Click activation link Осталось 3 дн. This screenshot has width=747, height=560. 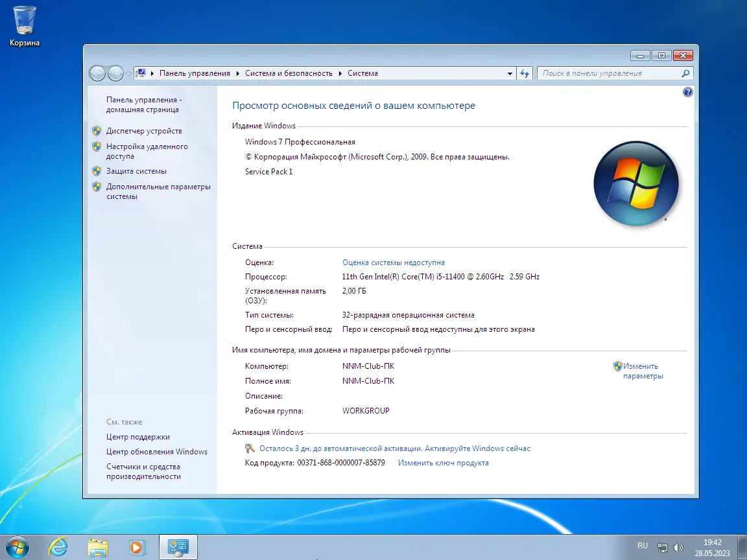click(x=394, y=448)
